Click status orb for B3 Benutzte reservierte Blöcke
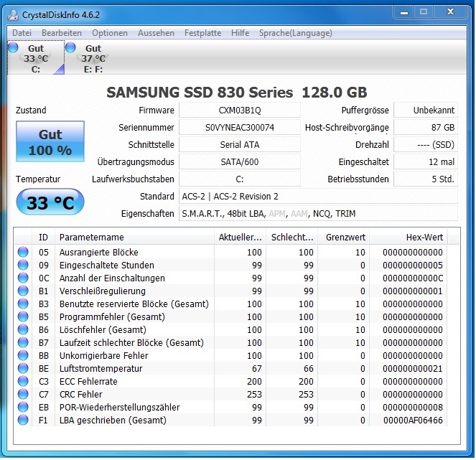This screenshot has width=476, height=460. tap(23, 304)
